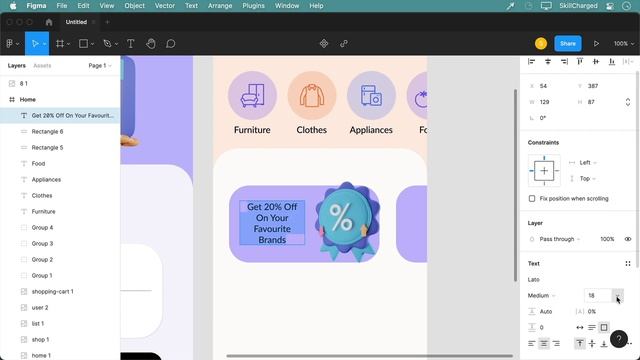Select the Rectangle shape tool
Viewport: 640px width, 360px height.
click(83, 43)
